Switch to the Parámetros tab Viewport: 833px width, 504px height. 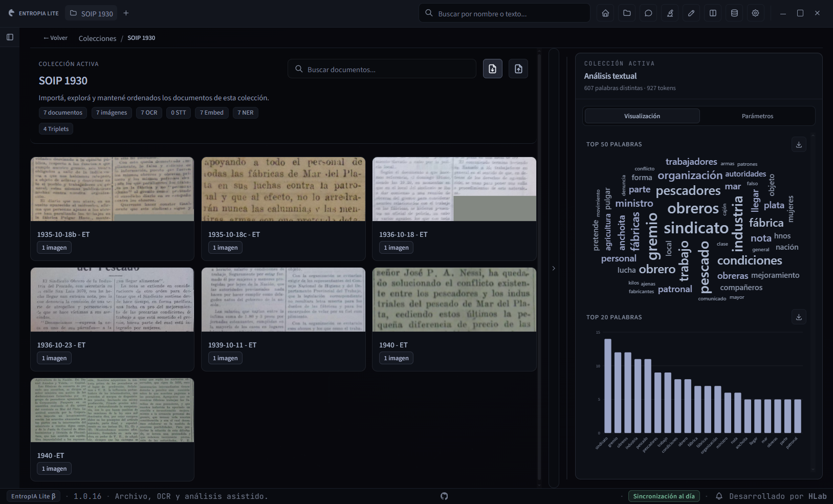click(x=757, y=116)
